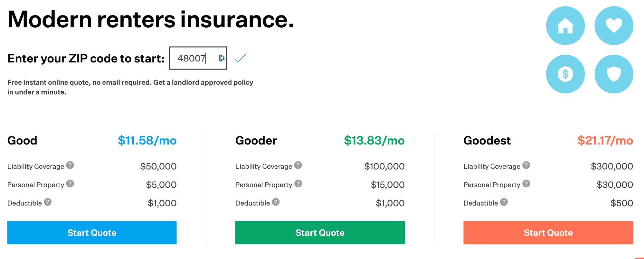Image resolution: width=644 pixels, height=259 pixels.
Task: Click the Deductible question mark under Good
Action: tap(47, 202)
